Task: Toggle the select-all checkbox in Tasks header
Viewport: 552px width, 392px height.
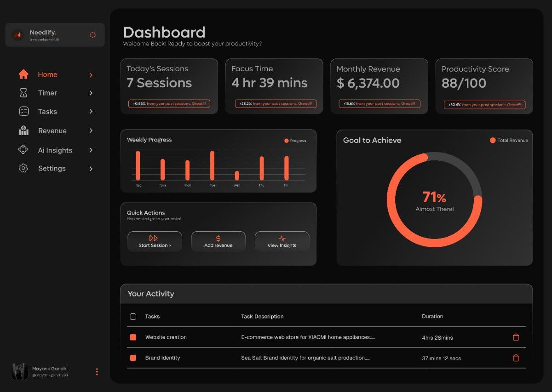Action: pyautogui.click(x=133, y=317)
